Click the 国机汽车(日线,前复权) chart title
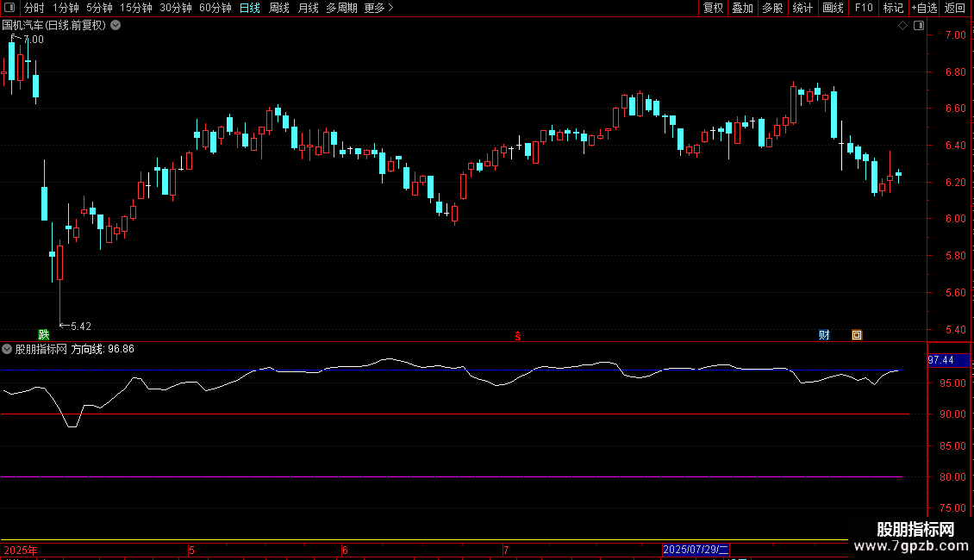The height and width of the screenshot is (560, 974). click(x=54, y=26)
